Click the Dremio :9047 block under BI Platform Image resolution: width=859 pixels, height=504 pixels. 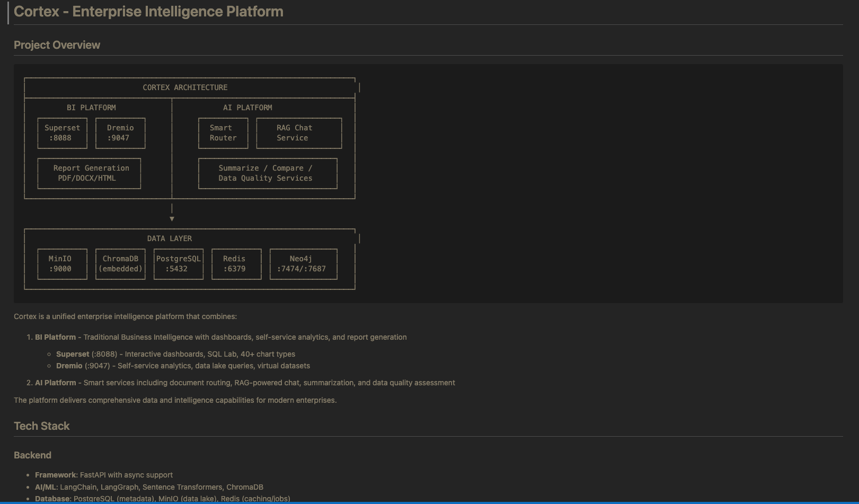click(x=120, y=132)
